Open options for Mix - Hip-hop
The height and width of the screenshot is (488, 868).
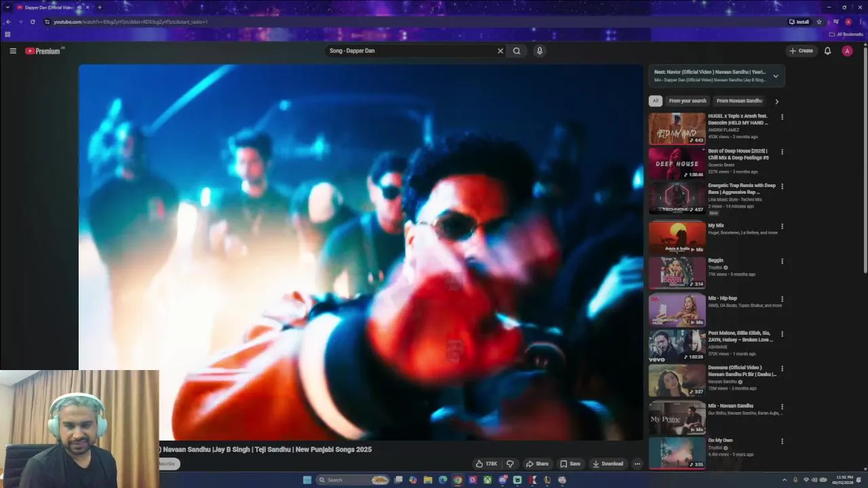782,299
